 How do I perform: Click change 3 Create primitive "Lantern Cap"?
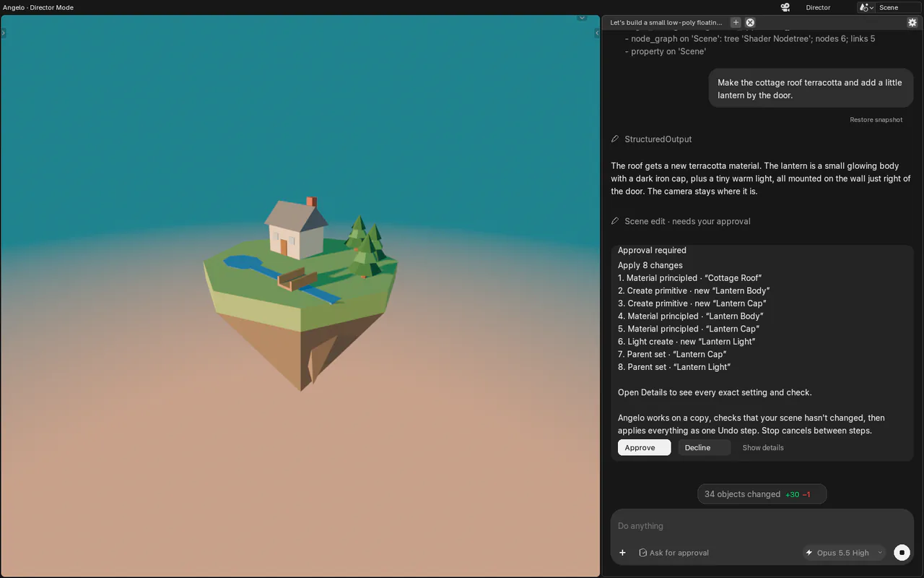pyautogui.click(x=692, y=303)
